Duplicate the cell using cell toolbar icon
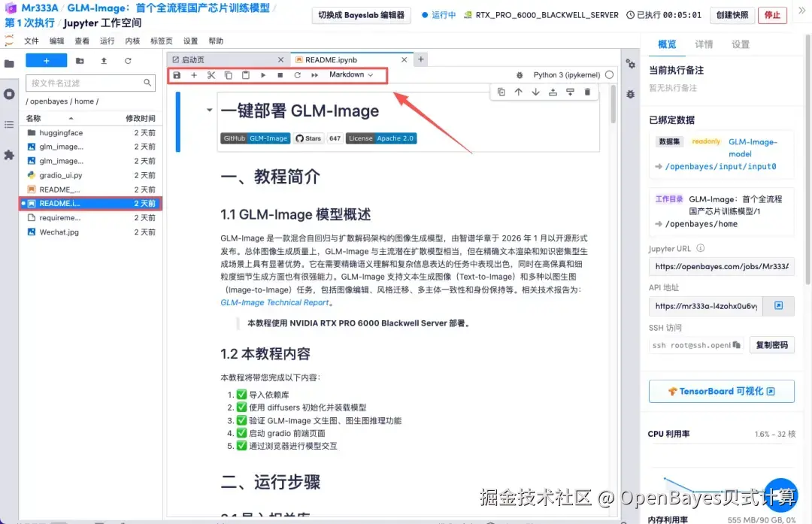 (x=501, y=92)
